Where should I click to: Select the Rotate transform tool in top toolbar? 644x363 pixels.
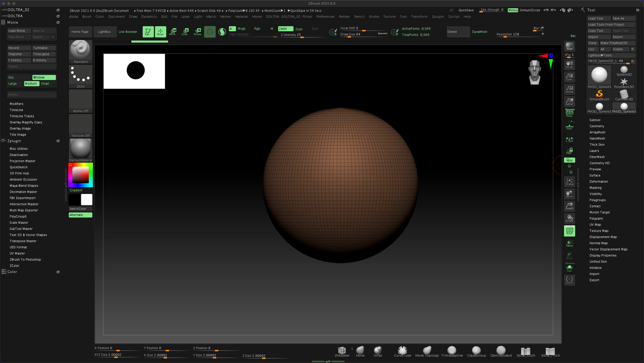(x=197, y=32)
